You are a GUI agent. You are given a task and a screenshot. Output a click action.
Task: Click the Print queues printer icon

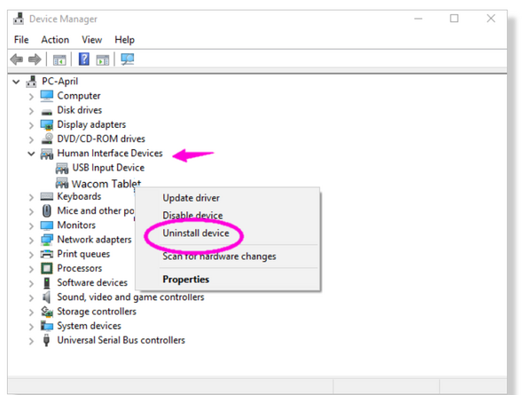47,254
